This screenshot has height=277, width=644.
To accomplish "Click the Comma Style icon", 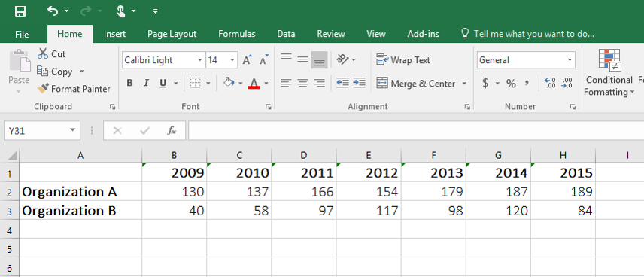I will point(527,83).
